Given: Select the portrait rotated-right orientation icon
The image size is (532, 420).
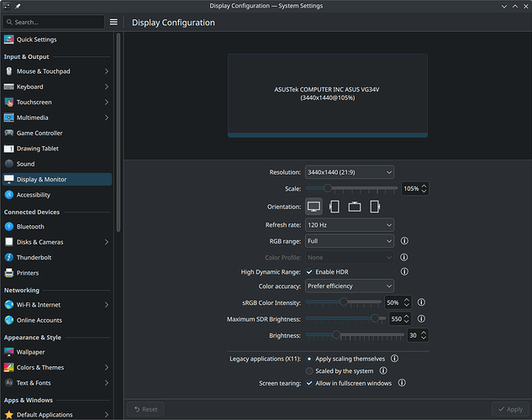Looking at the screenshot, I should [x=375, y=207].
